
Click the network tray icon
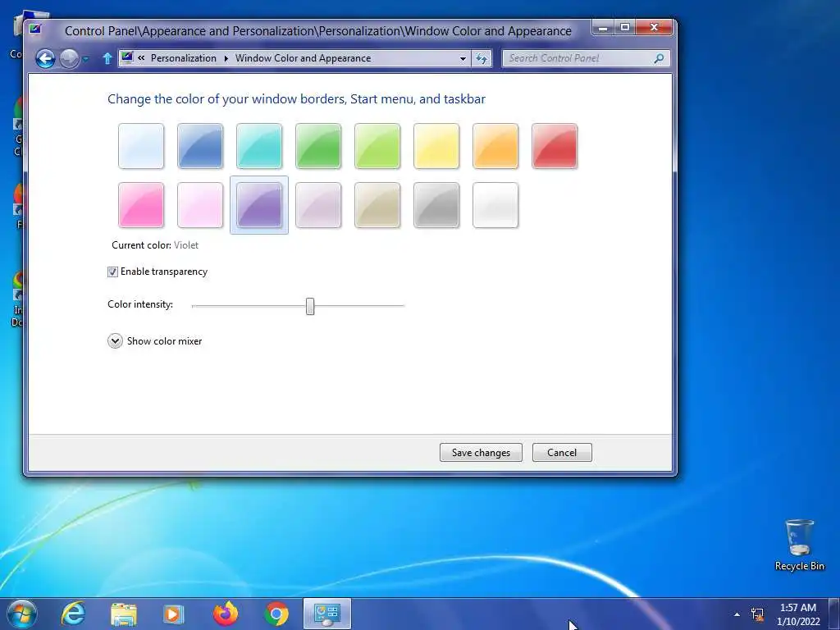757,614
